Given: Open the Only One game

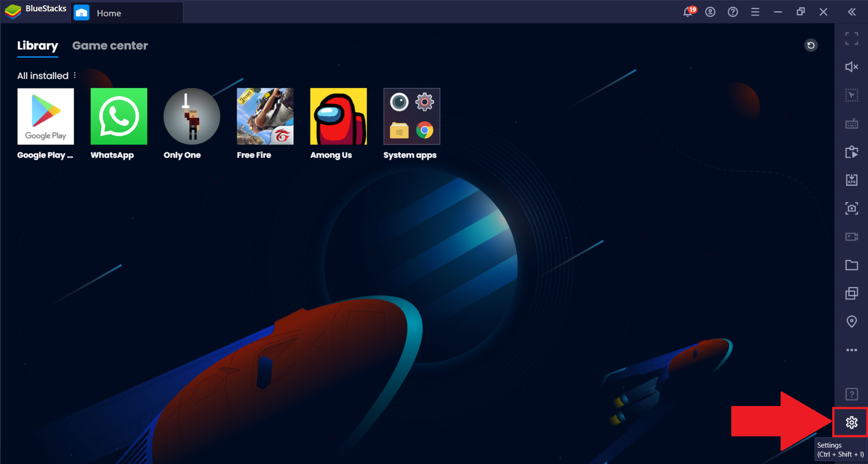Looking at the screenshot, I should coord(192,116).
